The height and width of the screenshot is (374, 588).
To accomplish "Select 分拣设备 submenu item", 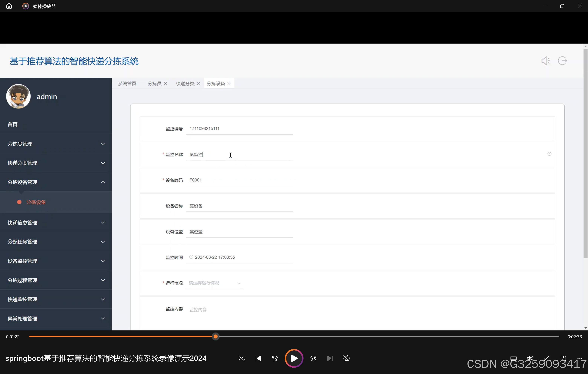I will pyautogui.click(x=56, y=202).
